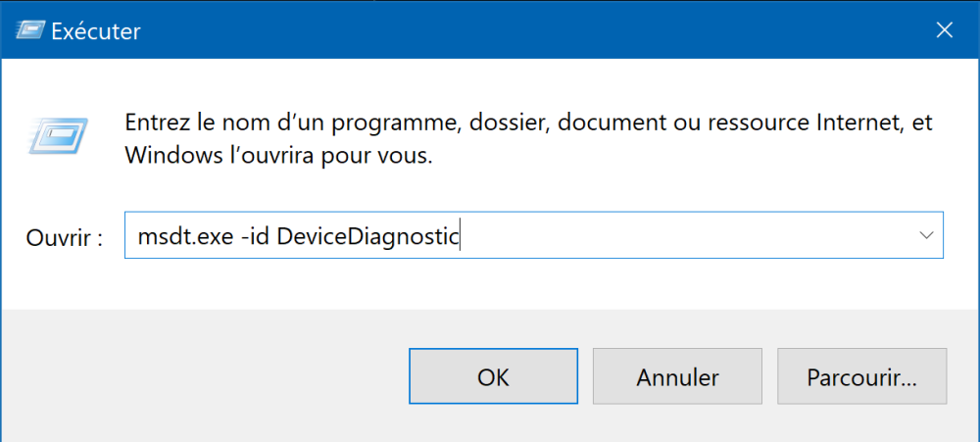Click the "Windows l'ouvrira pour vous" text

(x=277, y=156)
